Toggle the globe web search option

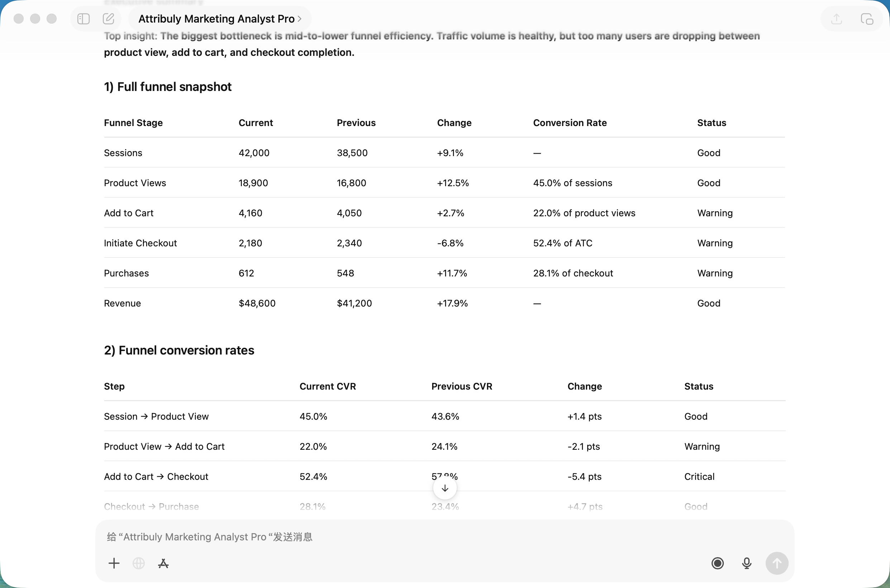coord(138,563)
